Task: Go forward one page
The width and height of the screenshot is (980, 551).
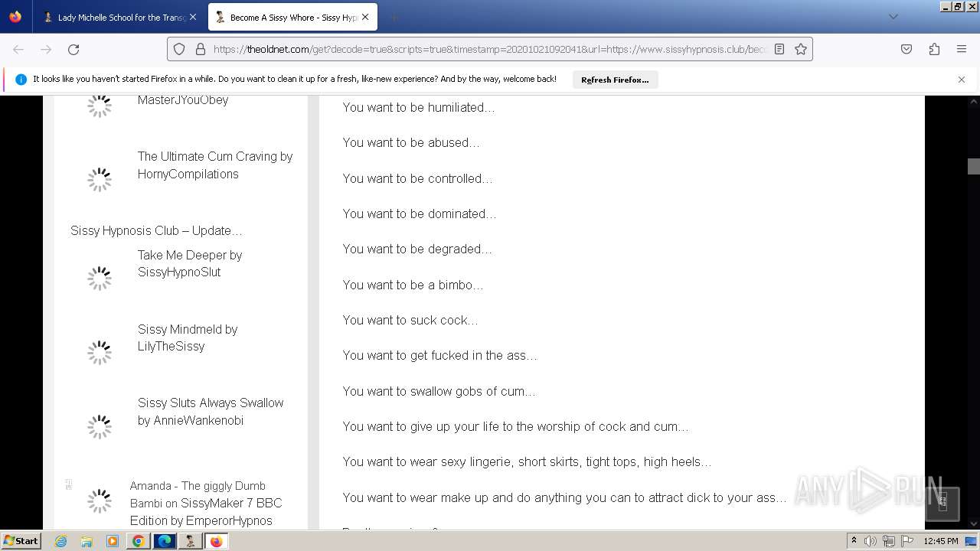Action: pos(46,49)
